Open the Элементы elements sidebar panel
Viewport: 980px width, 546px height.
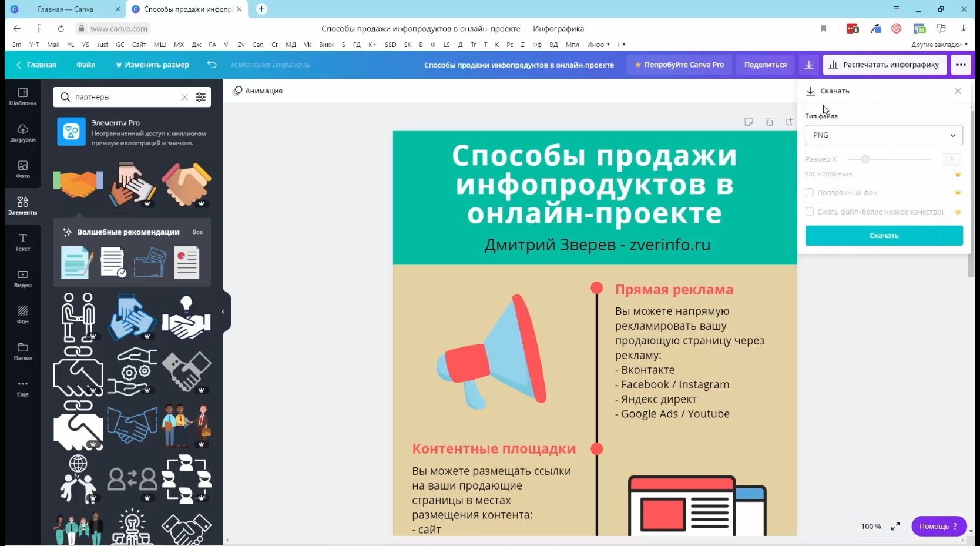(23, 206)
